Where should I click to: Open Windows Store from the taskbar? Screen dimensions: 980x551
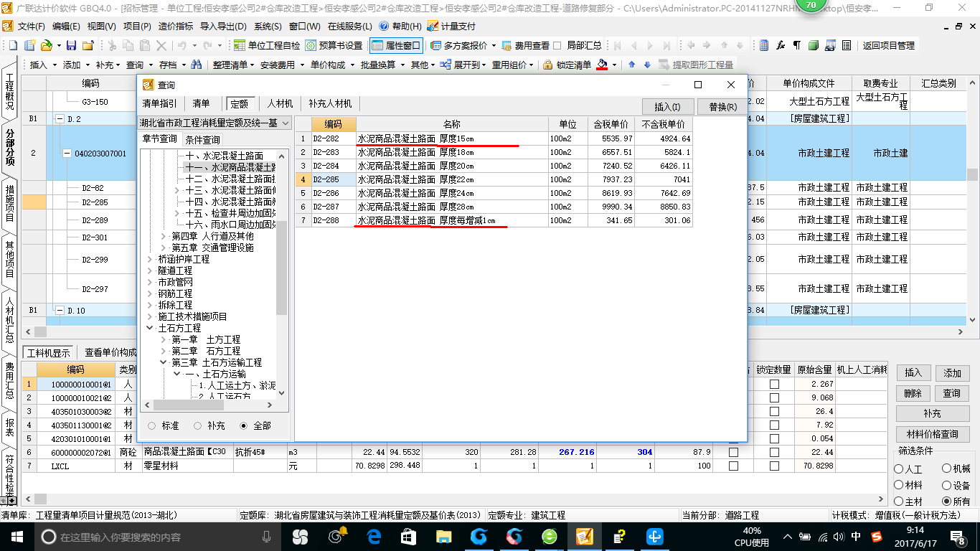tap(408, 536)
